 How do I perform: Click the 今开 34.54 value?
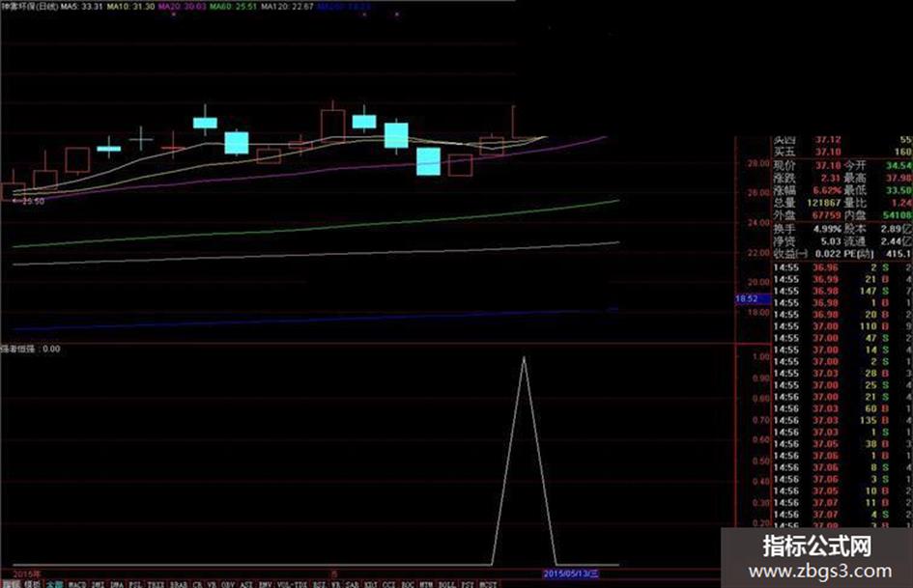coord(899,165)
